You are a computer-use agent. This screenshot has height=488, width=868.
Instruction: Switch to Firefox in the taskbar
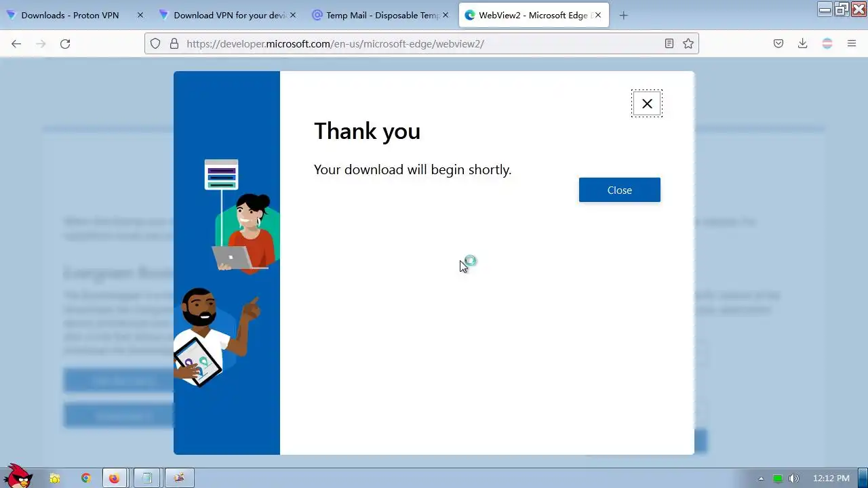point(114,479)
